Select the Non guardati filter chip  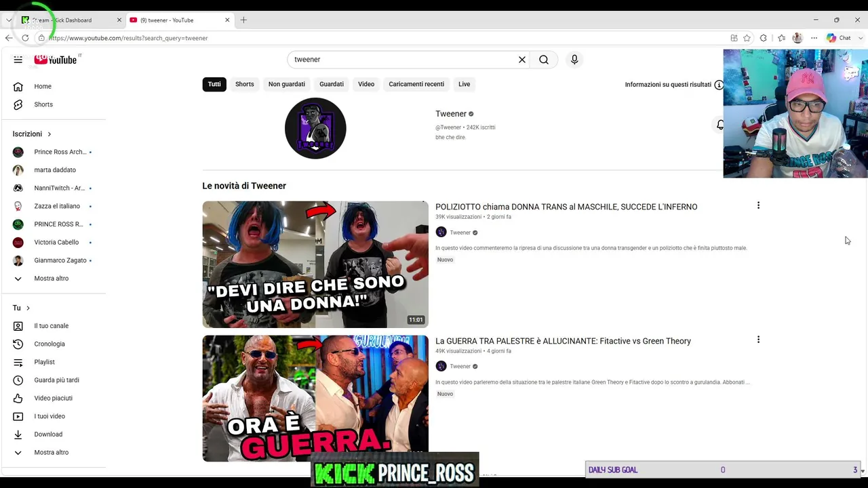pos(287,84)
